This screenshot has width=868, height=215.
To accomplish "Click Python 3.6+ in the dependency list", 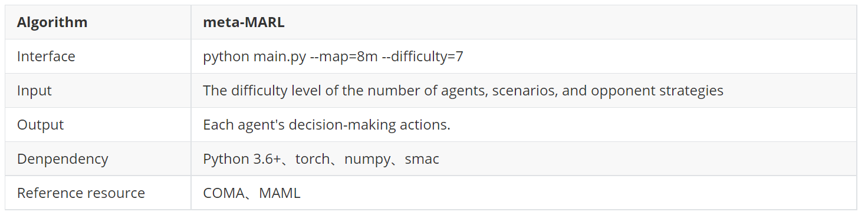I will pos(242,159).
